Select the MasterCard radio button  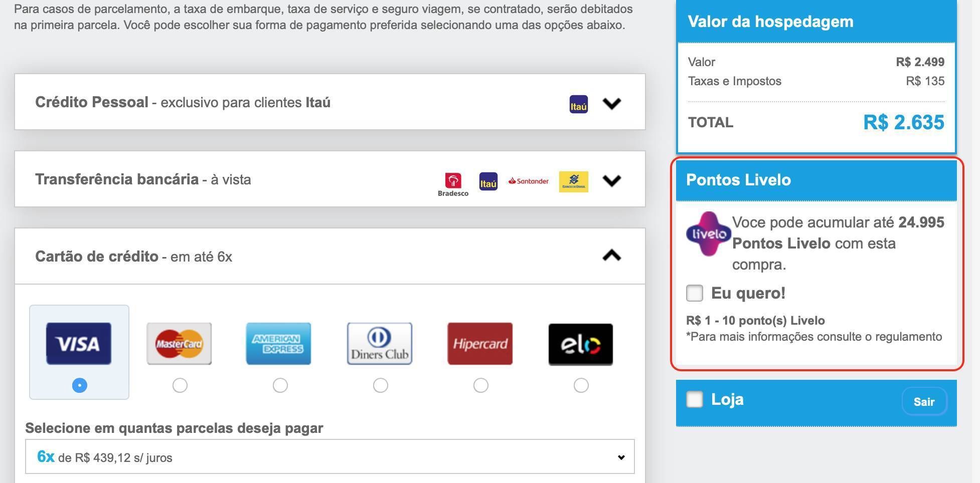(x=180, y=385)
